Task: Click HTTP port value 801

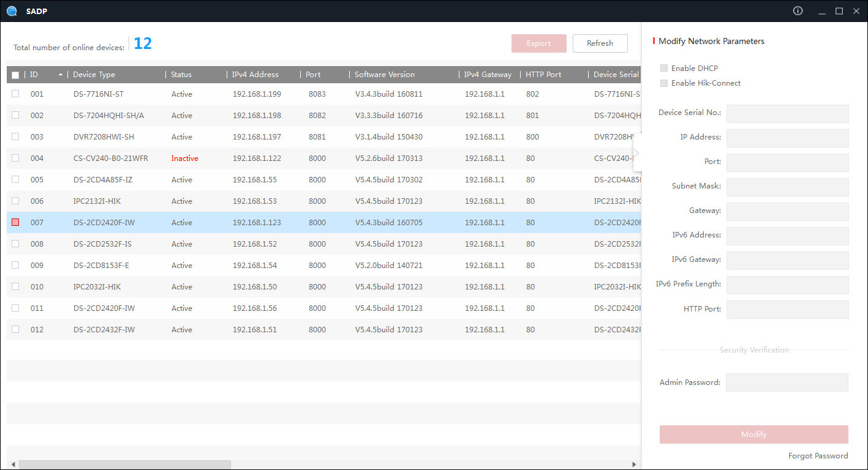Action: pyautogui.click(x=532, y=116)
